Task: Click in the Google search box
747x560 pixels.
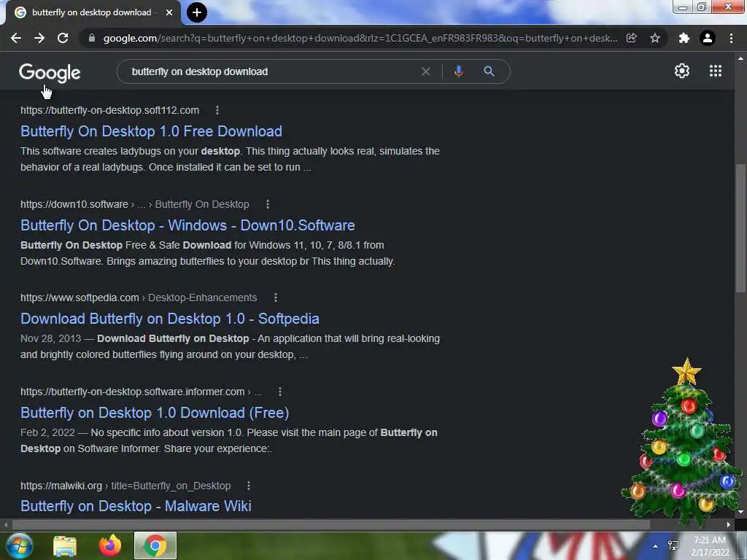Action: [x=271, y=71]
